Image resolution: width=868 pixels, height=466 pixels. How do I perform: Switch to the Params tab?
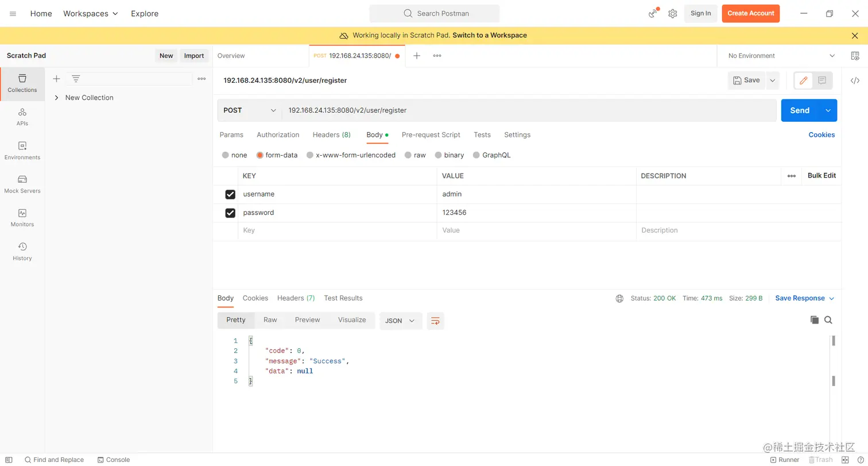coord(231,134)
